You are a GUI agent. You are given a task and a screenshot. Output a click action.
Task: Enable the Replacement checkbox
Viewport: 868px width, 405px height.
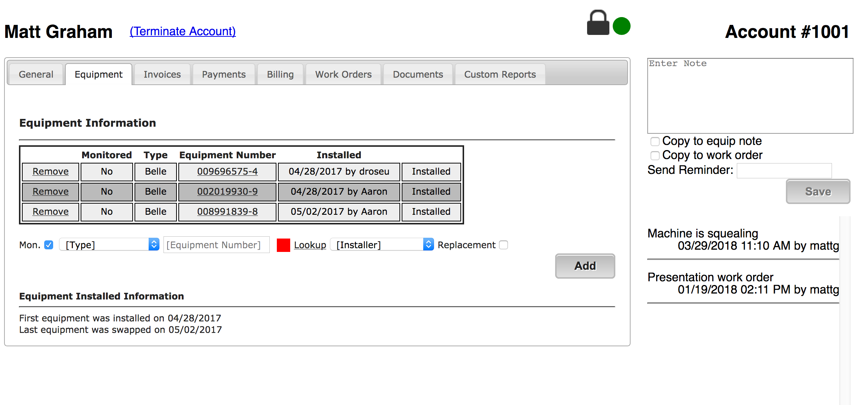point(503,245)
